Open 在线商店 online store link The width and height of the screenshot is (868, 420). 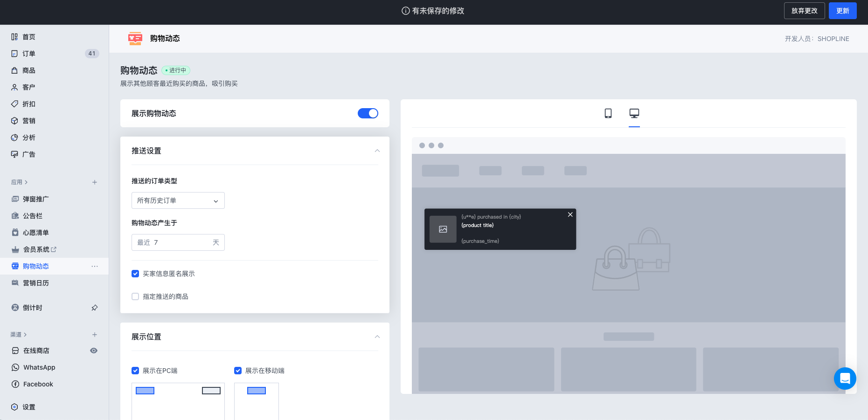point(36,351)
